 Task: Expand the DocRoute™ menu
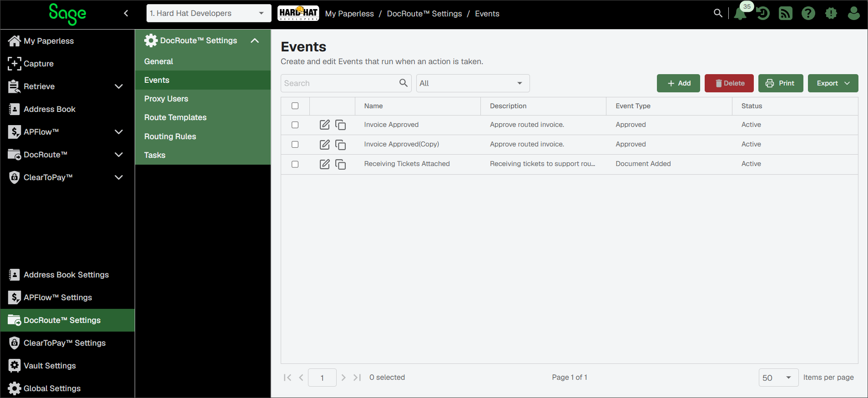click(119, 155)
